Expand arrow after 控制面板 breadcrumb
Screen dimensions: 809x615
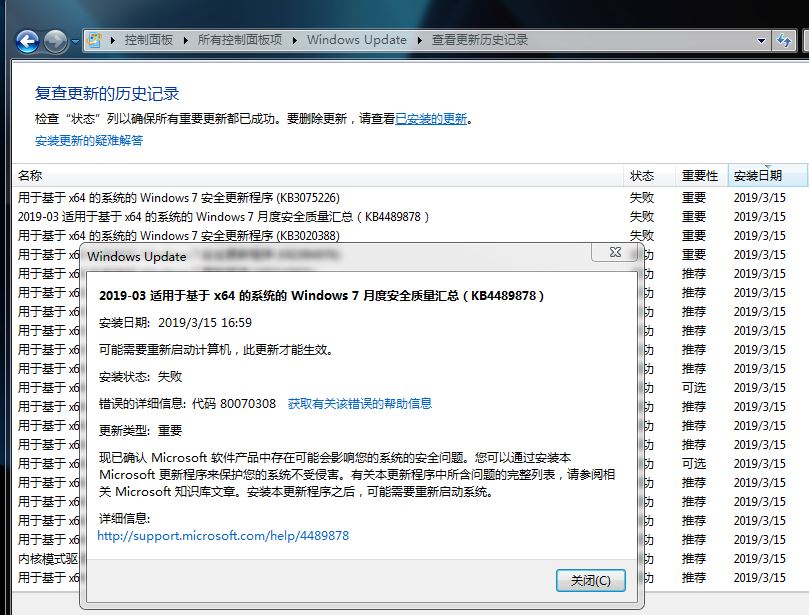point(186,40)
